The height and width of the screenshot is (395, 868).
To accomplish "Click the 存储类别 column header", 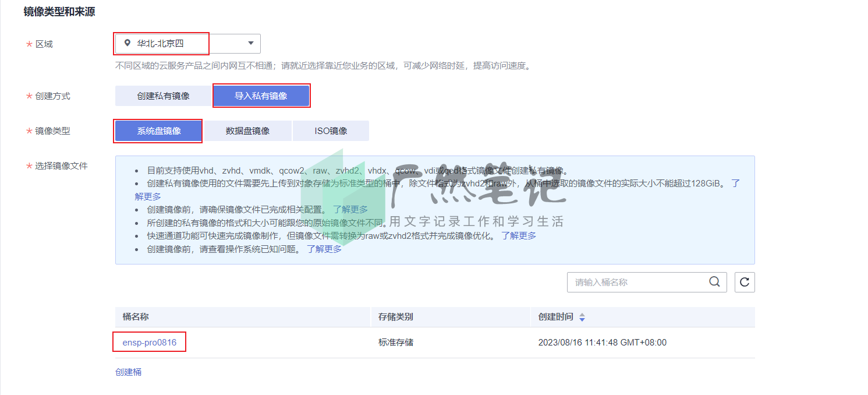I will pos(396,317).
